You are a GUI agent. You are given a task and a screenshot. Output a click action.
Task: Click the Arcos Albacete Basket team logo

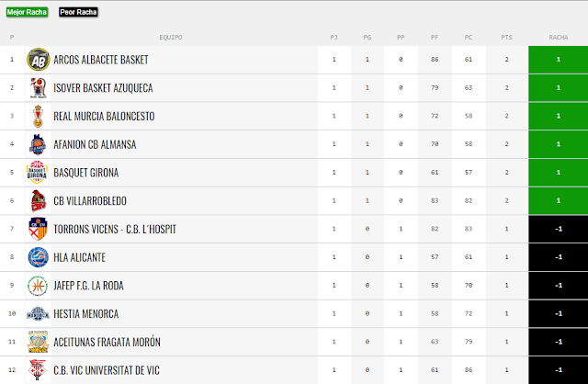point(38,60)
